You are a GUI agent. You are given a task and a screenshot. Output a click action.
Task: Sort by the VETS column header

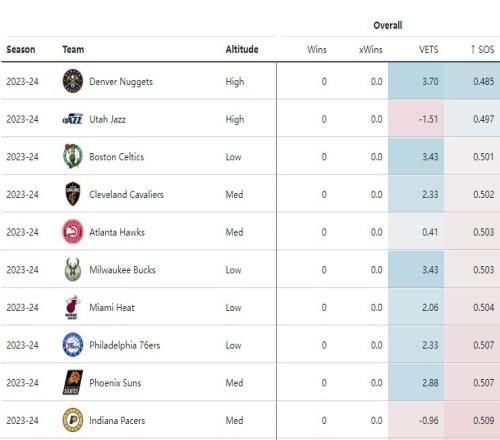click(429, 50)
